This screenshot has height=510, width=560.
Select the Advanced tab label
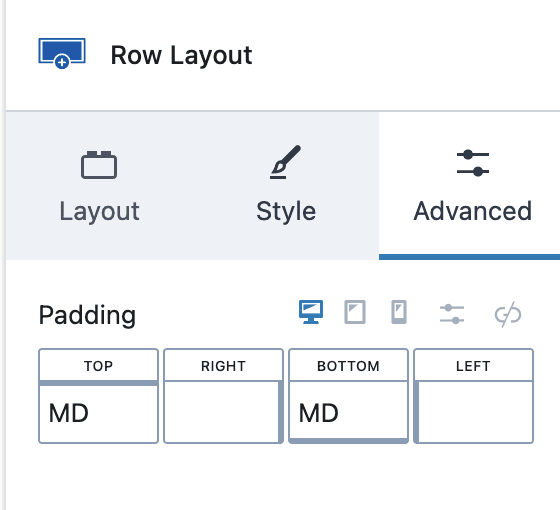[472, 211]
